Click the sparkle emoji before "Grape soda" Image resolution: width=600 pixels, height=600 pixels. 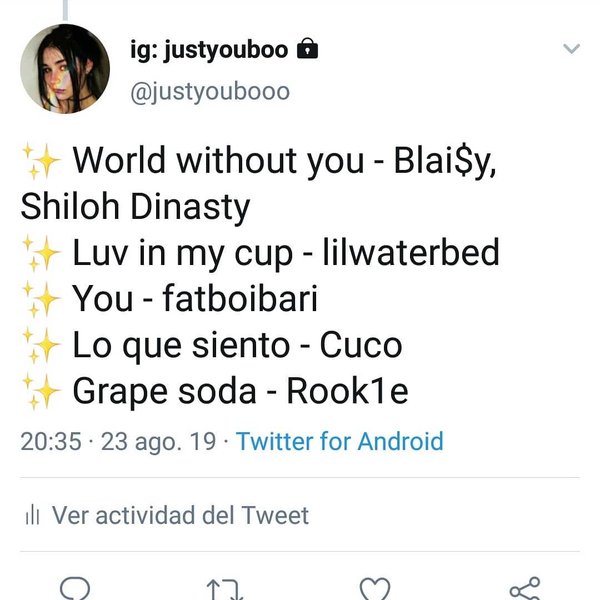[x=42, y=393]
